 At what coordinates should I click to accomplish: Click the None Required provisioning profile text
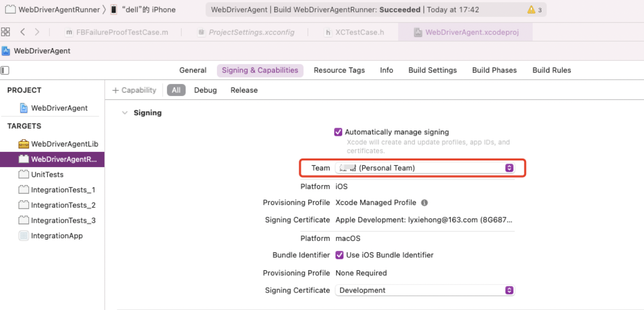coord(361,273)
